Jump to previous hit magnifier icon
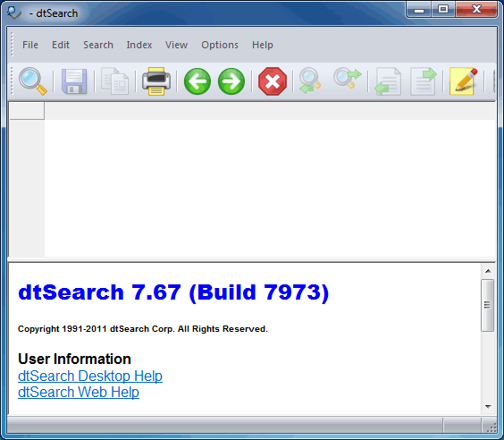This screenshot has width=504, height=440. click(310, 80)
